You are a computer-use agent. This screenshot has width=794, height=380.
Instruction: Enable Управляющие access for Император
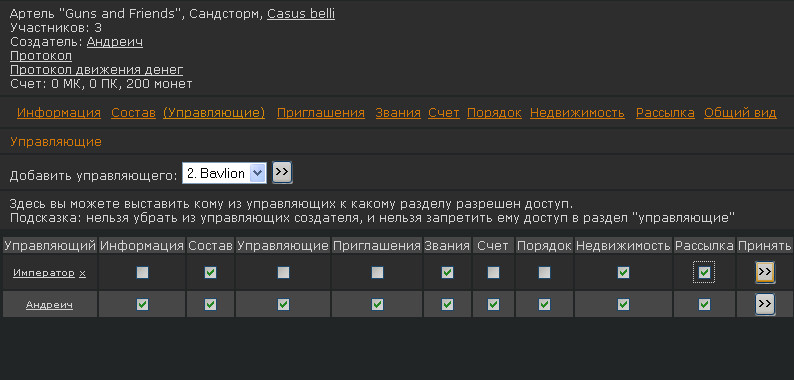pos(283,273)
